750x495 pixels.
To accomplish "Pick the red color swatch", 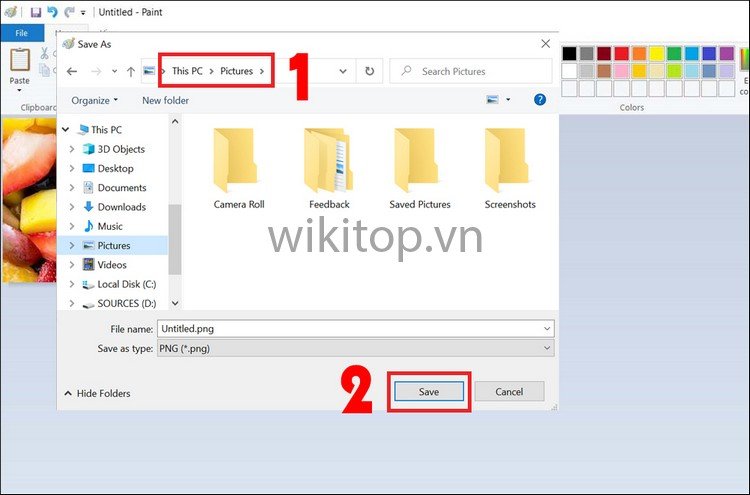I will pos(621,53).
